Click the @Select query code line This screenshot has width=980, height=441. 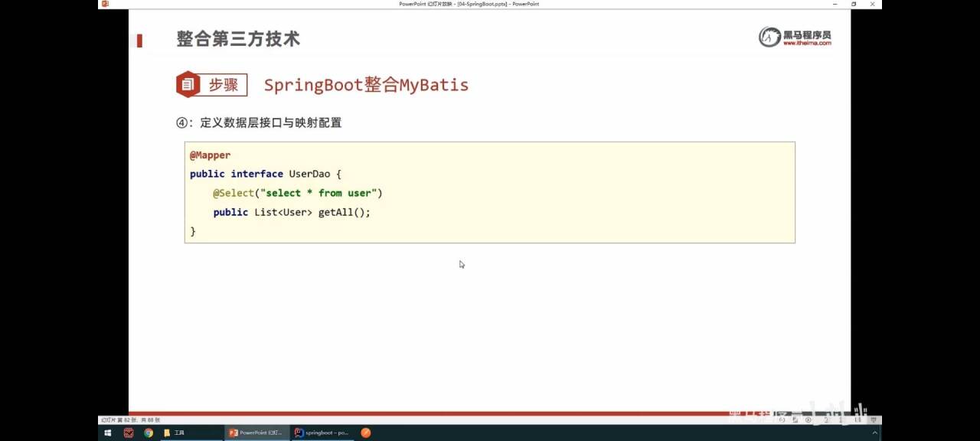coord(297,194)
